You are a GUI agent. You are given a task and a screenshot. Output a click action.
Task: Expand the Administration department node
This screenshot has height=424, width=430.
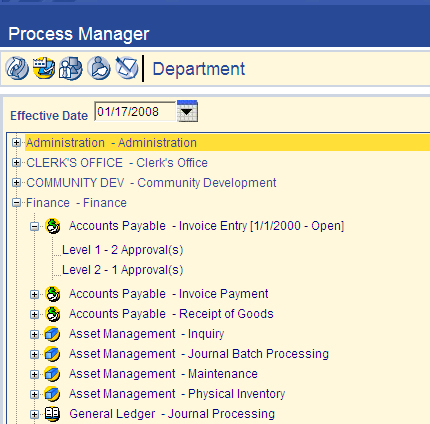16,143
